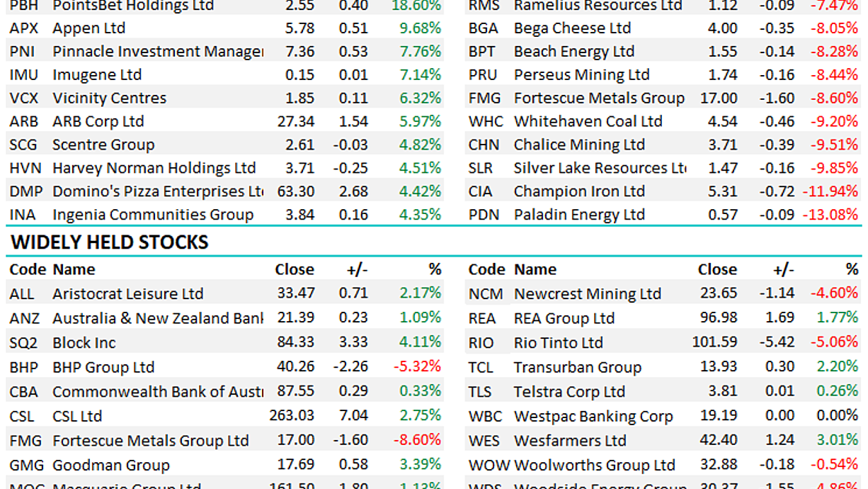Select the HVN stock code

(25, 169)
